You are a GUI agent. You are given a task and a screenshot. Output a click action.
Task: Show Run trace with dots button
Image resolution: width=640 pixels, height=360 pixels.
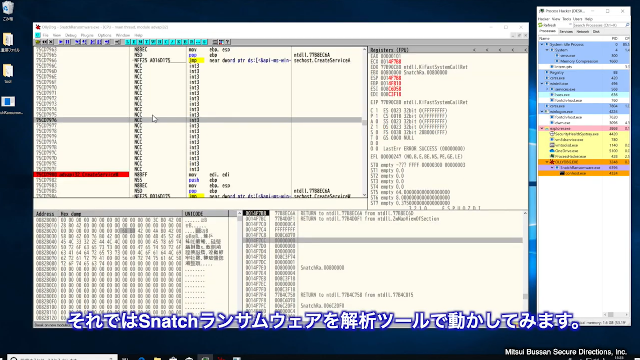pos(198,42)
